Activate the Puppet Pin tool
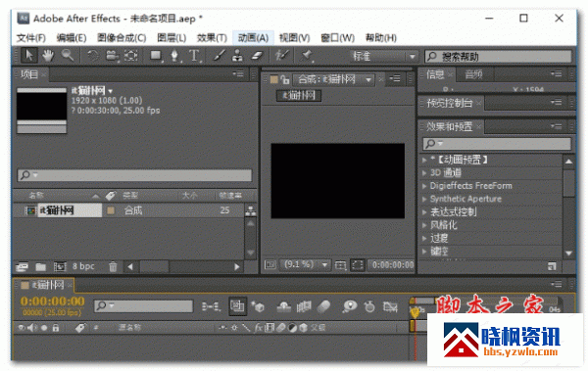Viewport: 588px width, 371px height. click(307, 56)
